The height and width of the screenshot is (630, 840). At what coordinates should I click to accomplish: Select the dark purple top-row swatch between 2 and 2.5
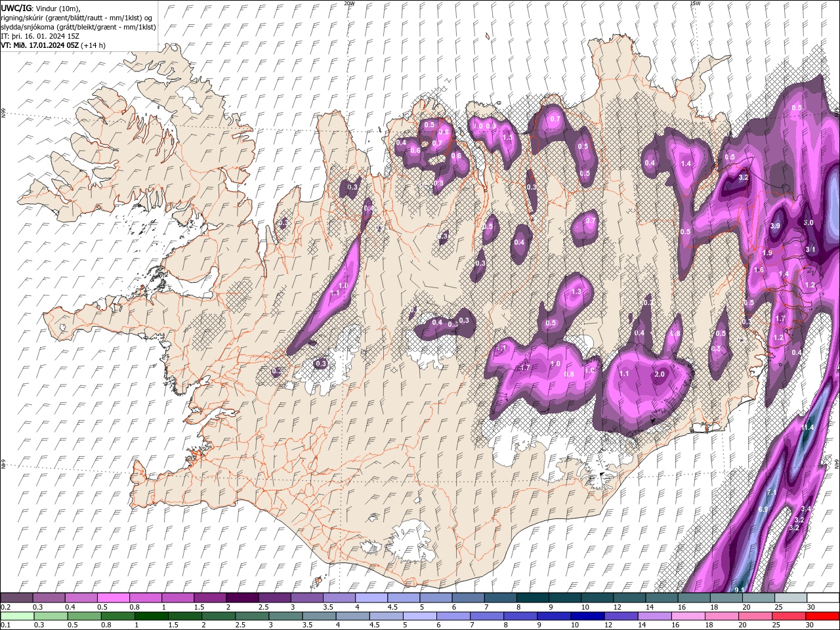point(241,598)
